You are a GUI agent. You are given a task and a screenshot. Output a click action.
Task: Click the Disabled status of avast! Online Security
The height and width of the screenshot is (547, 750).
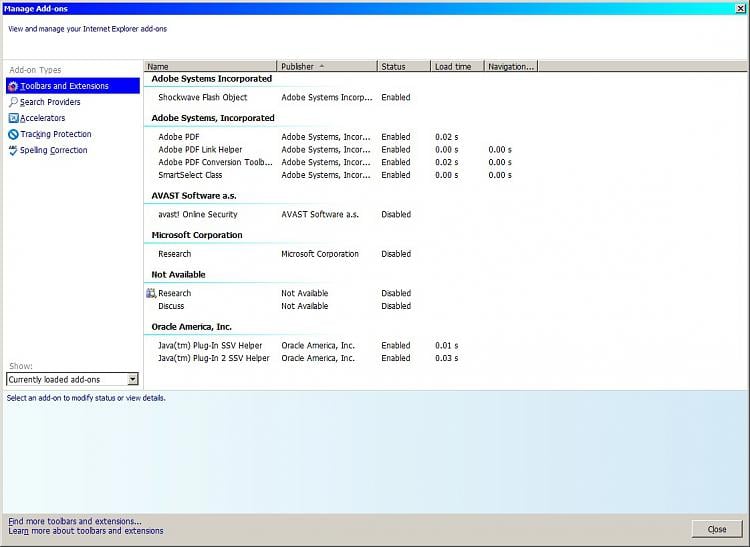click(396, 214)
